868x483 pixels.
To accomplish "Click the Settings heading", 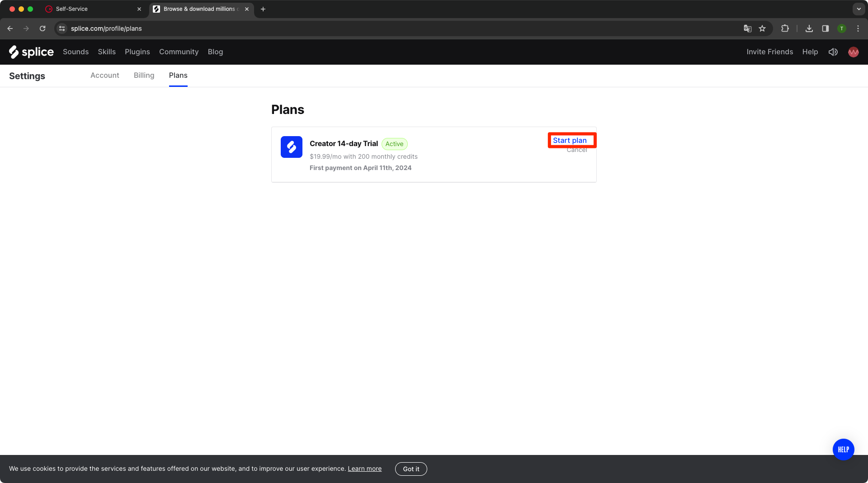I will coord(27,76).
